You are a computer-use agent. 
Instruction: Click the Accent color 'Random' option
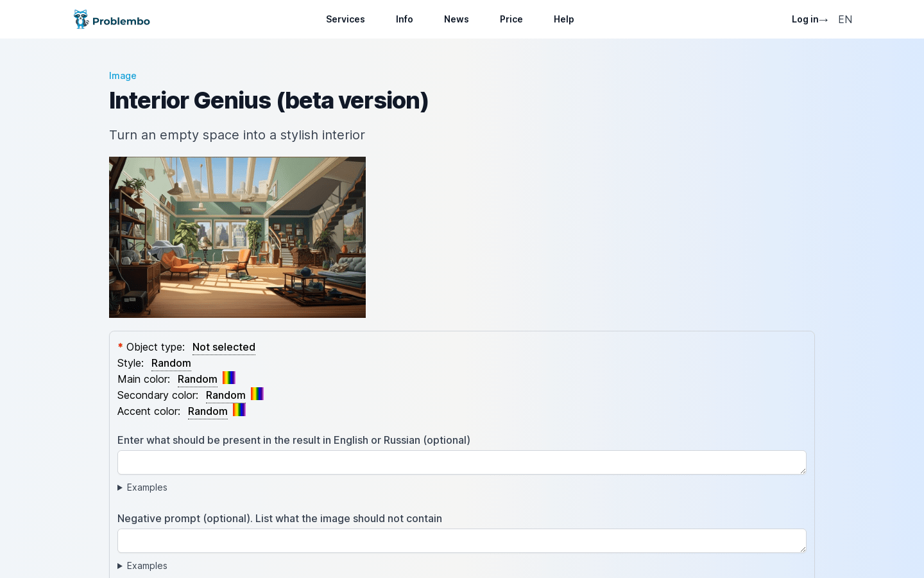click(207, 411)
